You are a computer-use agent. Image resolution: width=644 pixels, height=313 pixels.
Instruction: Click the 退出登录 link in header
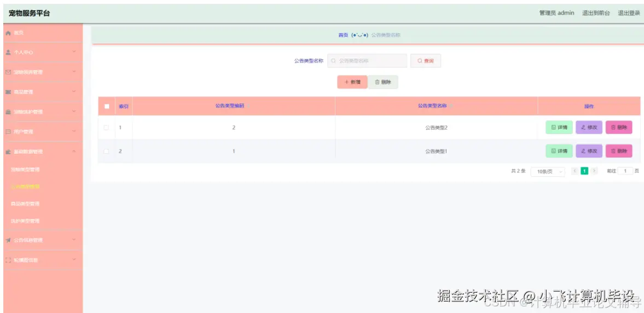[x=629, y=13]
